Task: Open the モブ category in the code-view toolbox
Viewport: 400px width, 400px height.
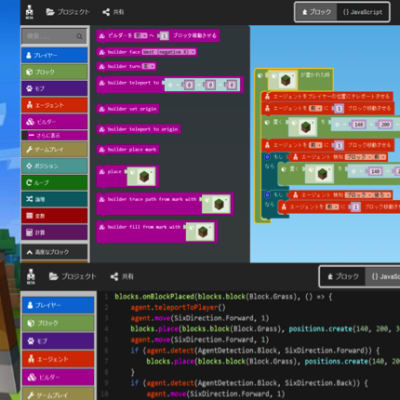Action: tap(58, 341)
